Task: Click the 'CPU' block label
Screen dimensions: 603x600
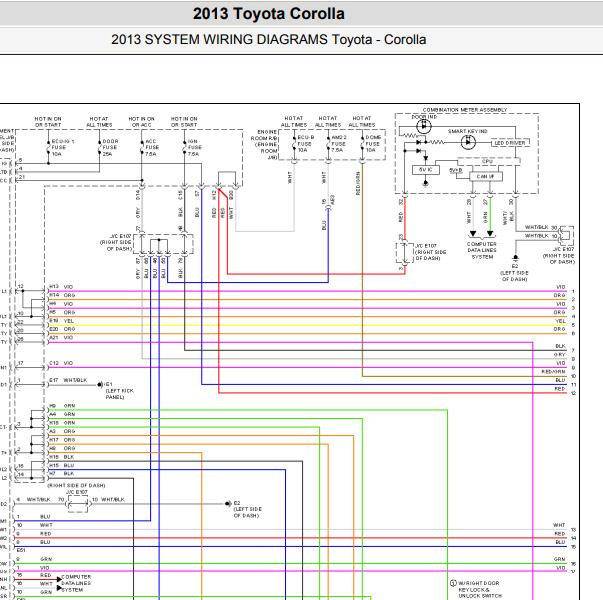Action: (487, 162)
